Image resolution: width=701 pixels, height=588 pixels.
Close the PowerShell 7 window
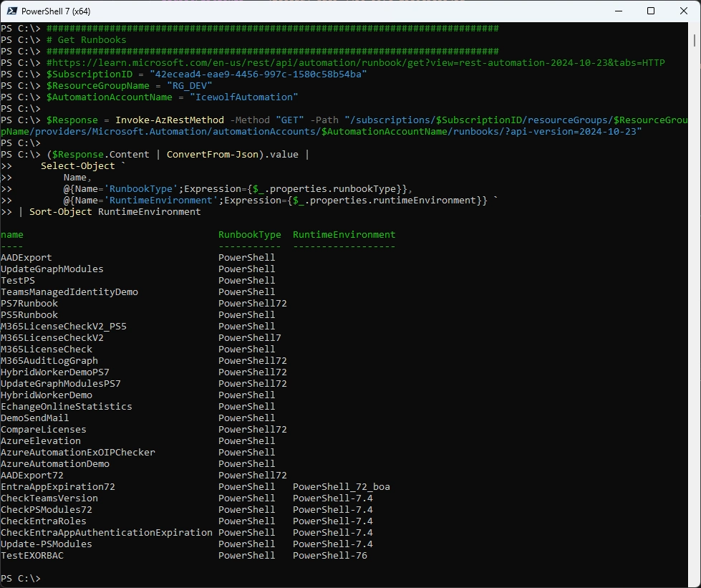pos(684,11)
